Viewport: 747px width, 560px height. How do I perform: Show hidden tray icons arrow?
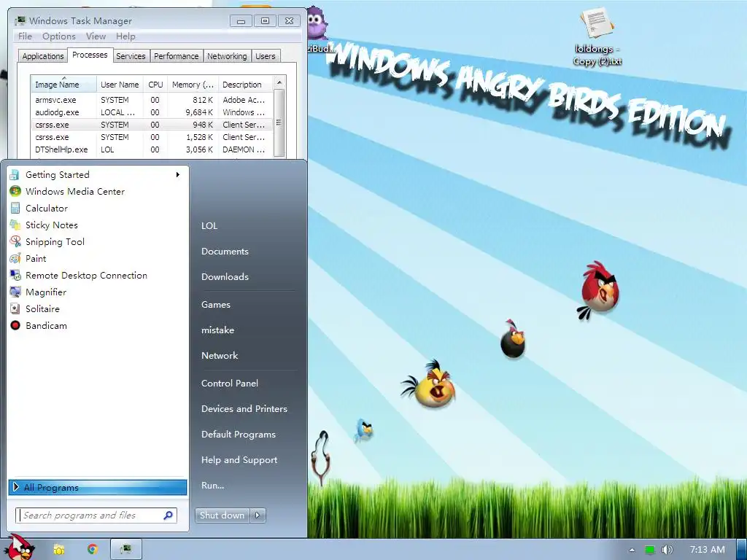[x=632, y=550]
